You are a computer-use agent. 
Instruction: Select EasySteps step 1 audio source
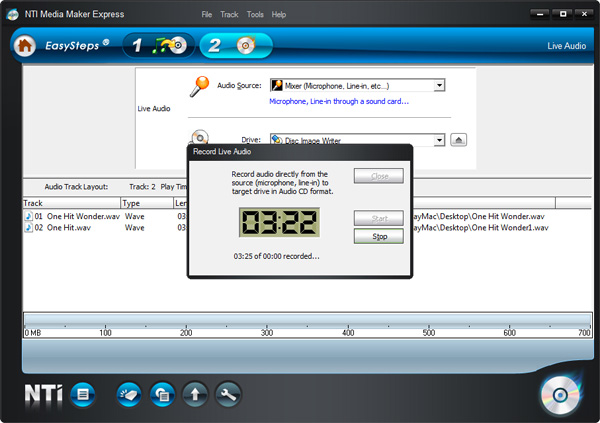pyautogui.click(x=159, y=46)
